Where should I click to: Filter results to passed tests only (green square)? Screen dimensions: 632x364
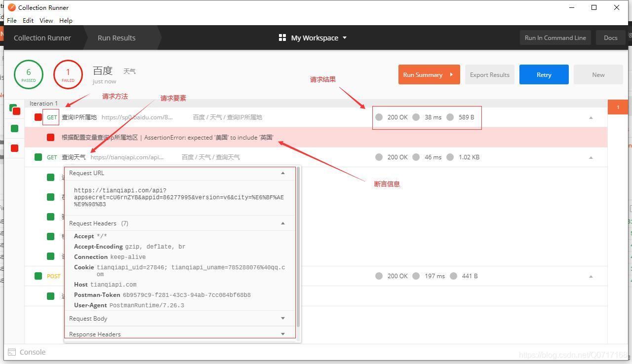pos(14,128)
